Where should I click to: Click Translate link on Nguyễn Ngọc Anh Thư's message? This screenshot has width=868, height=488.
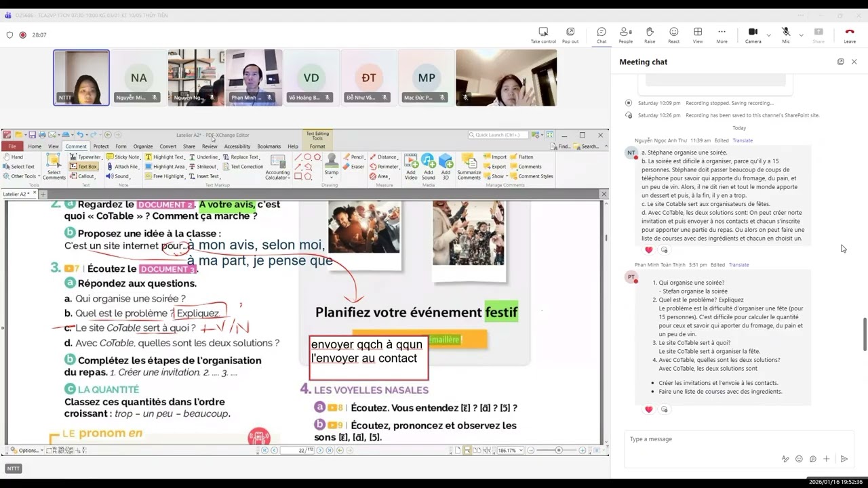(743, 140)
